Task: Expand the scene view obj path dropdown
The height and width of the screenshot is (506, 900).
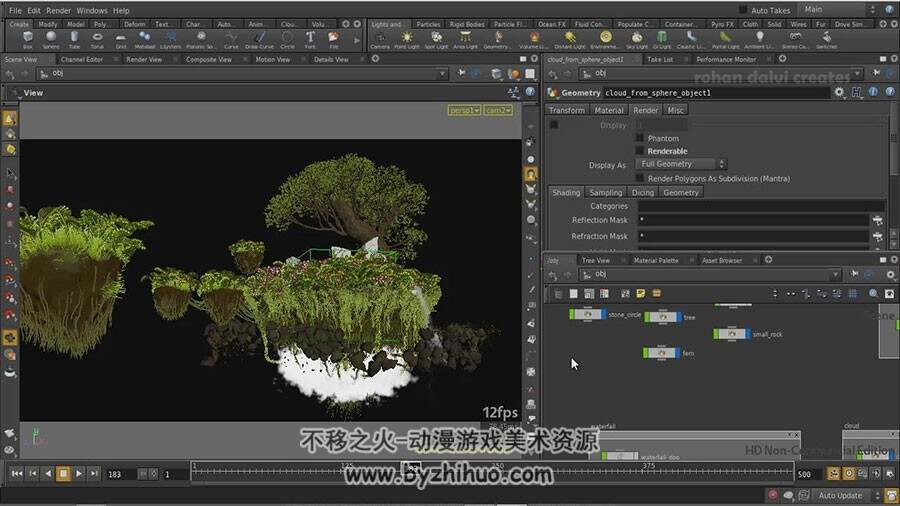Action: coord(442,73)
